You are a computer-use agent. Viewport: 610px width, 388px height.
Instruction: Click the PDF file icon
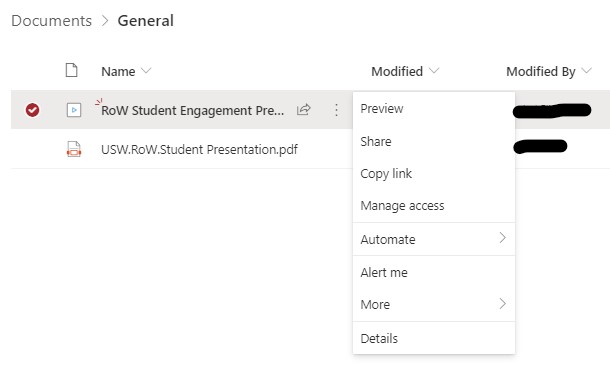coord(74,149)
